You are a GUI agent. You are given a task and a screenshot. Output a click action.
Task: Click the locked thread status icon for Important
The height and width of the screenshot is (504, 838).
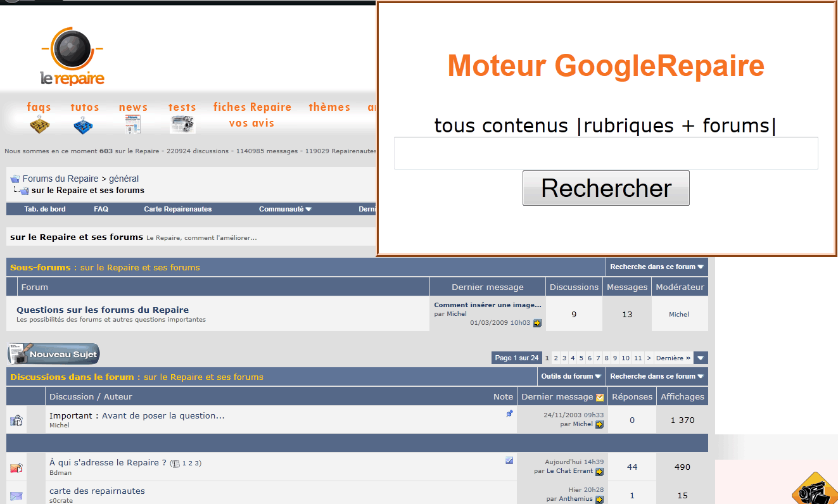(x=16, y=420)
